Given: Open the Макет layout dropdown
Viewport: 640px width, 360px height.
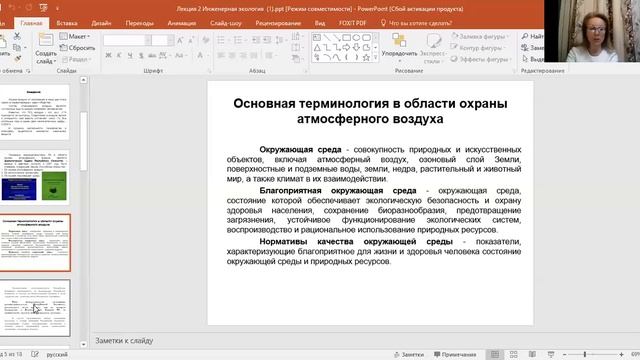Looking at the screenshot, I should click(x=75, y=36).
